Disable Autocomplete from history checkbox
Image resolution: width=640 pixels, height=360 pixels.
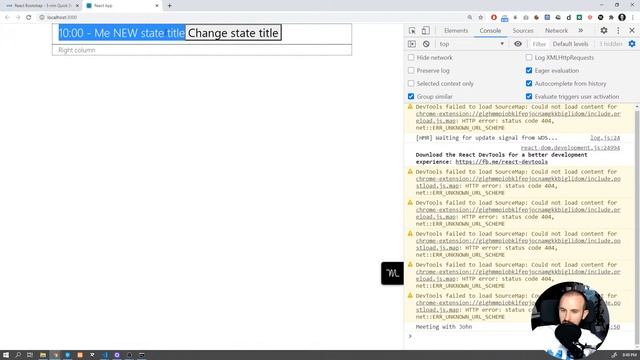pos(529,84)
